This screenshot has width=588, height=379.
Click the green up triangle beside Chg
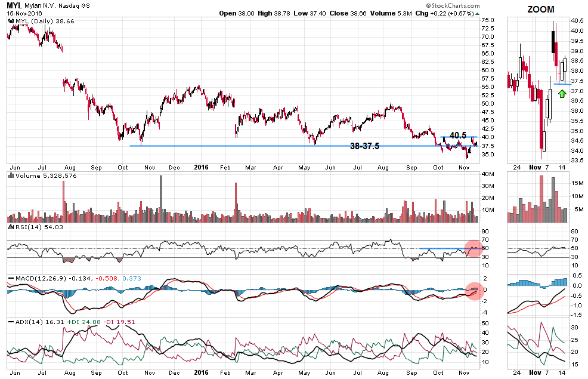point(477,14)
